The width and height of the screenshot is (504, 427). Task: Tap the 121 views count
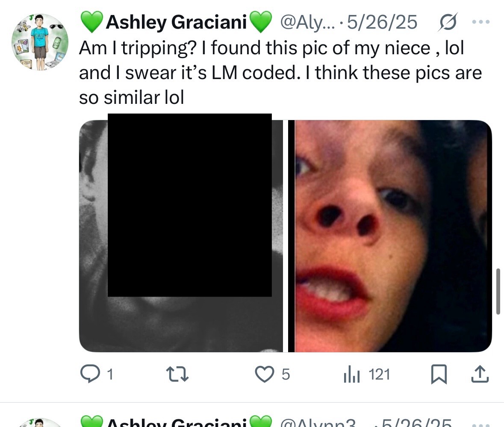tap(379, 374)
